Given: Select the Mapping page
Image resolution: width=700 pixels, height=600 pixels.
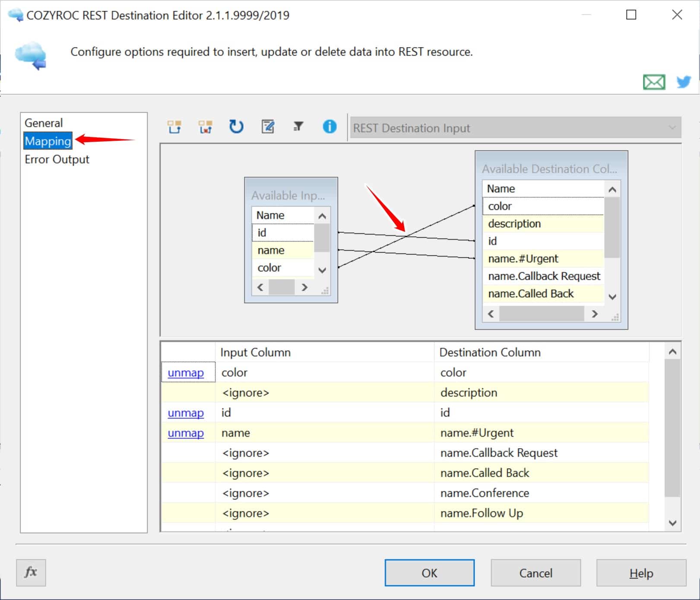Looking at the screenshot, I should point(48,141).
